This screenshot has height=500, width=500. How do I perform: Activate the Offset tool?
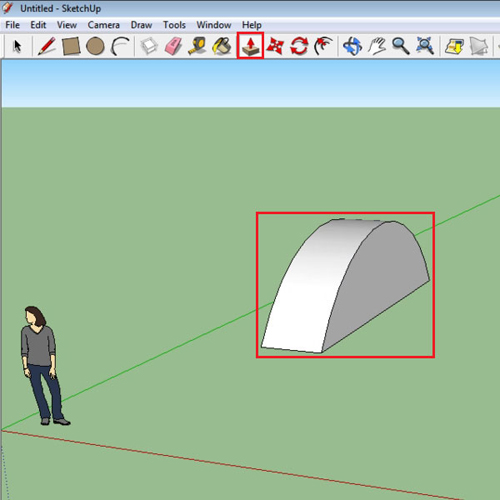pyautogui.click(x=323, y=46)
